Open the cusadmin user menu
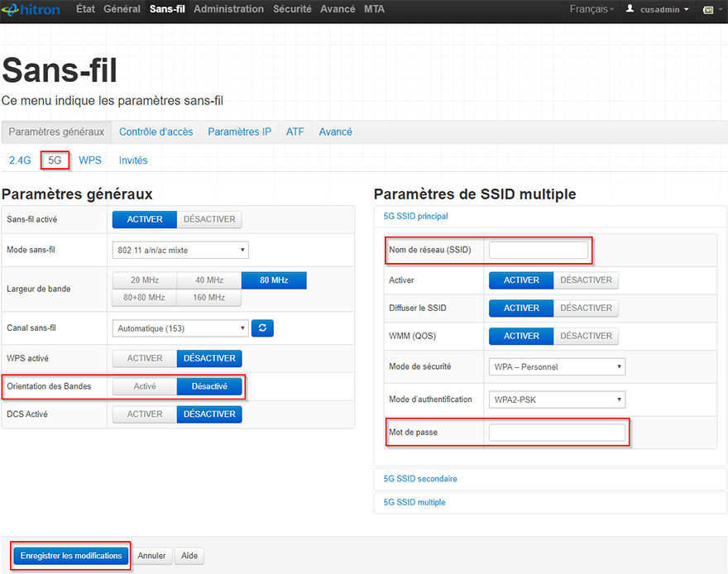728x574 pixels. tap(658, 9)
